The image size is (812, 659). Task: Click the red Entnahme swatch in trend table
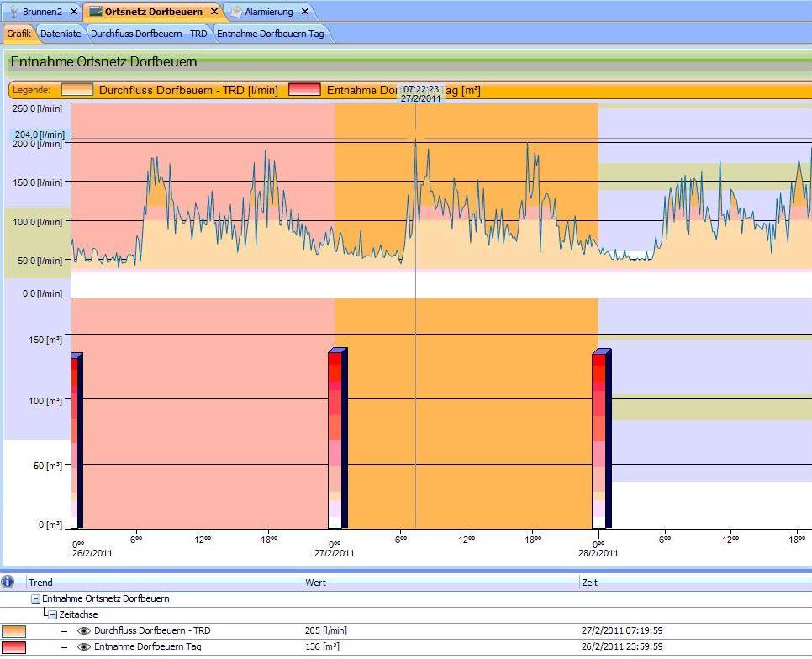[x=13, y=647]
